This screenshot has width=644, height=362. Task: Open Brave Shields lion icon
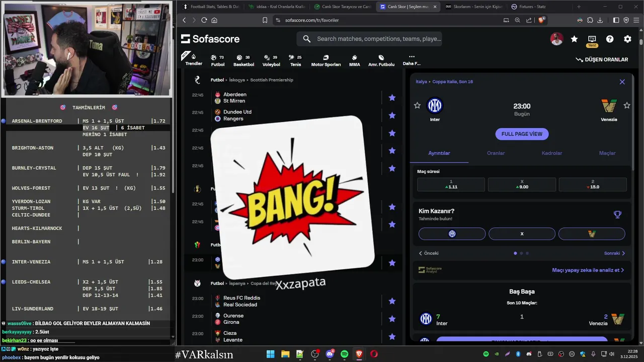pos(541,20)
